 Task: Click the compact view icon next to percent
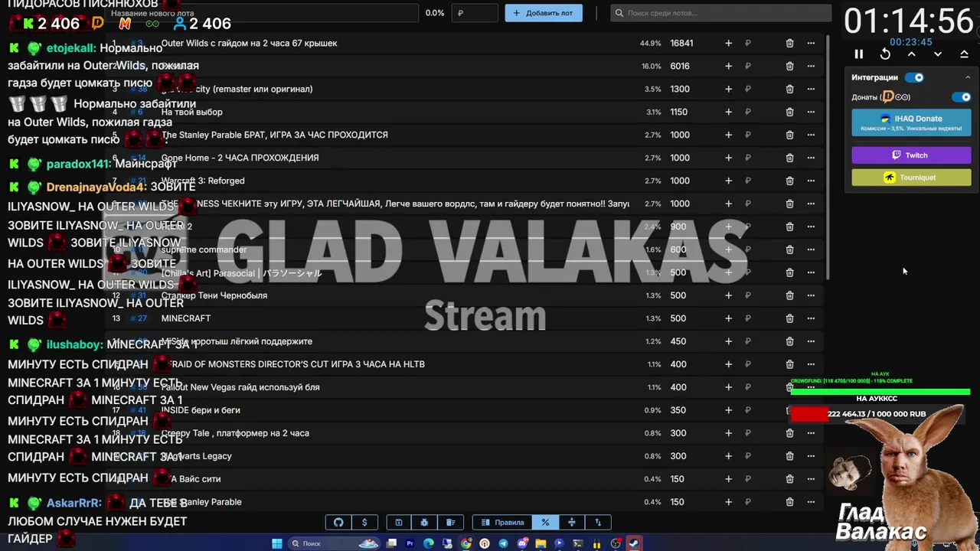point(571,522)
